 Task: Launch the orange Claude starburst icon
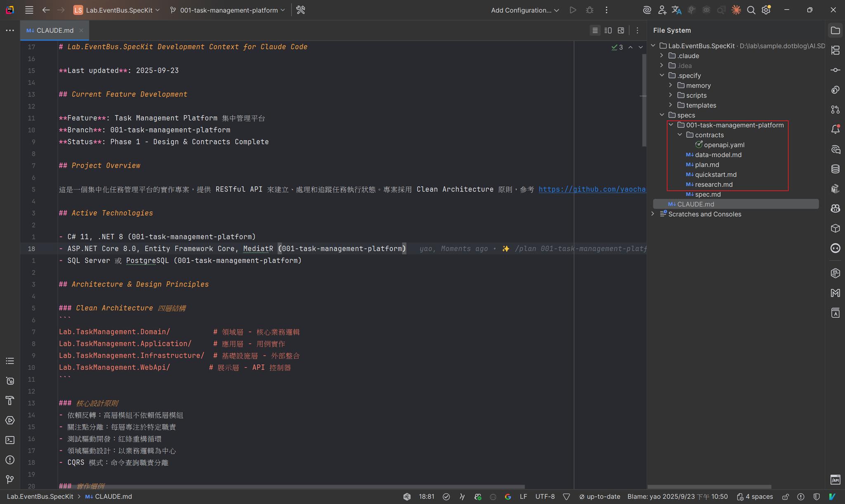(736, 10)
